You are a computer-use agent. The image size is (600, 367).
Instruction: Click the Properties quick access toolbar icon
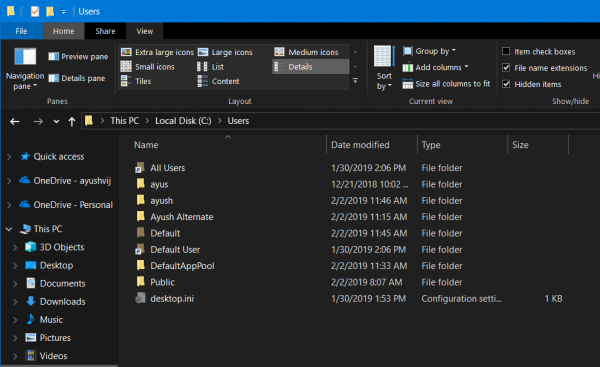(x=35, y=11)
